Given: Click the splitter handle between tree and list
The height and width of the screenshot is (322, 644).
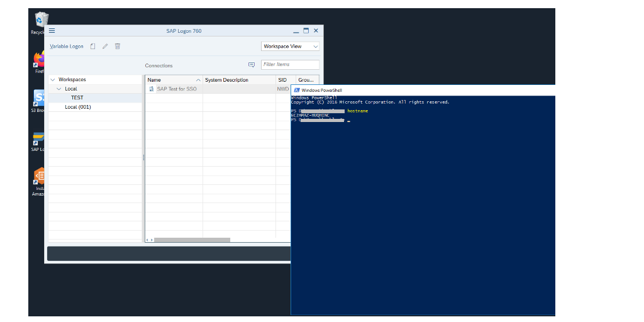Looking at the screenshot, I should click(x=143, y=158).
